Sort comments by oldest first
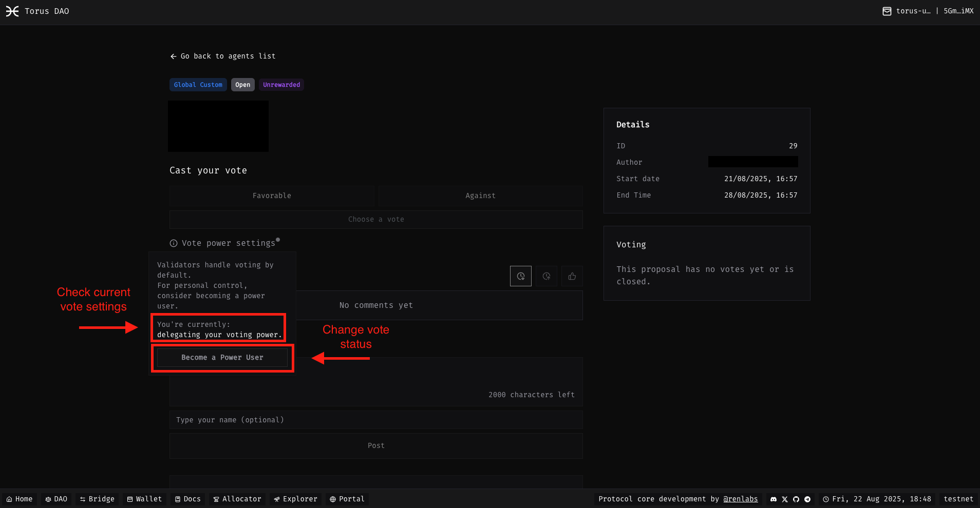This screenshot has height=508, width=980. click(546, 276)
